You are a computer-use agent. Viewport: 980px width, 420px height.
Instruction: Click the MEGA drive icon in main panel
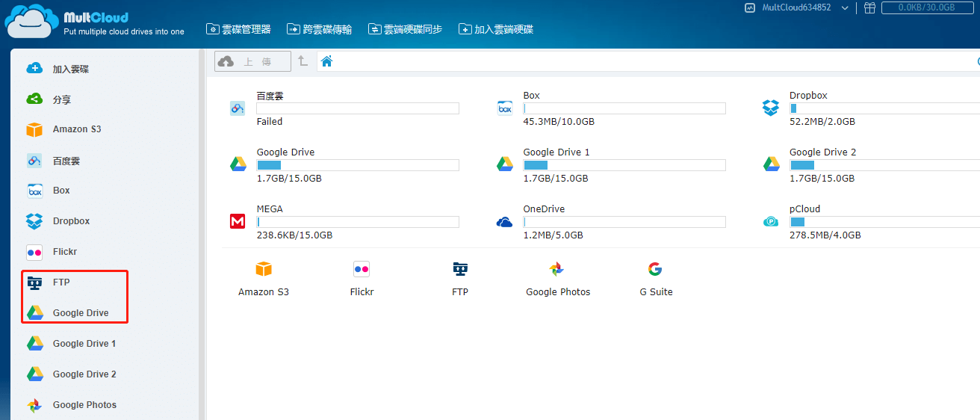pos(238,221)
